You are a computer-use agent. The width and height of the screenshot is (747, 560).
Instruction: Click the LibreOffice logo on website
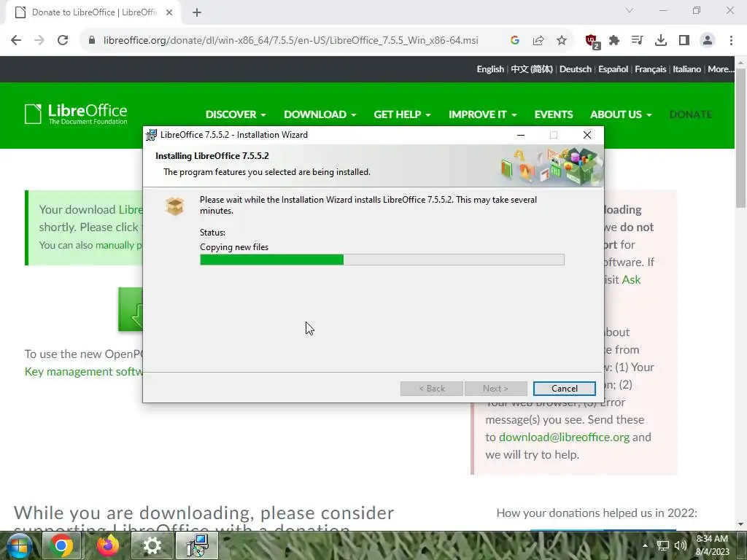point(76,114)
